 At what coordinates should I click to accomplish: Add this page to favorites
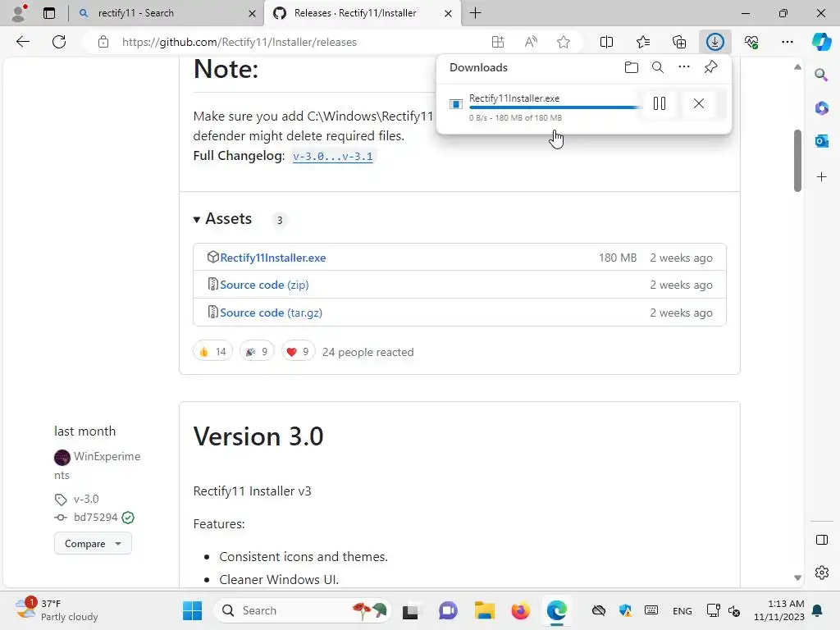(563, 42)
